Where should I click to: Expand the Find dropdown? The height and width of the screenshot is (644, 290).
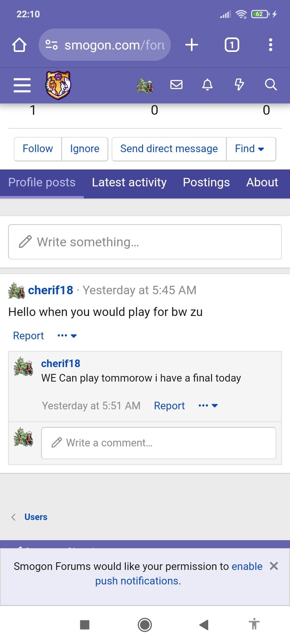coord(251,149)
